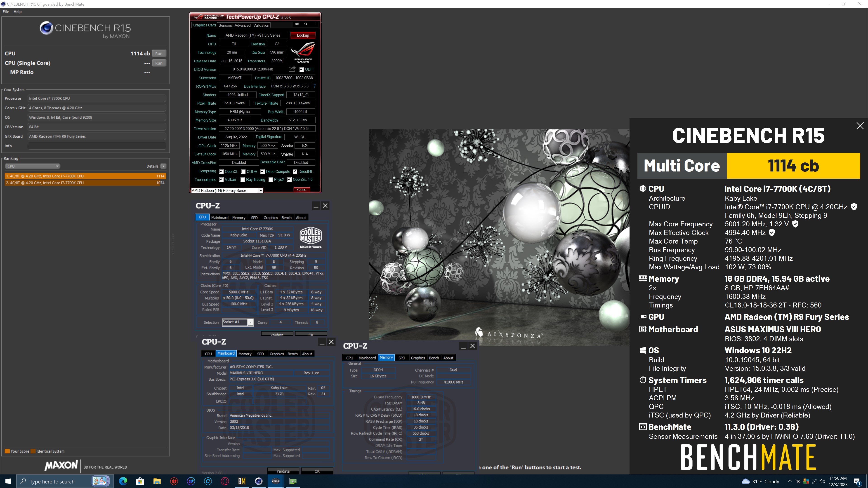Launch Microsoft Edge from the taskbar

pyautogui.click(x=123, y=481)
